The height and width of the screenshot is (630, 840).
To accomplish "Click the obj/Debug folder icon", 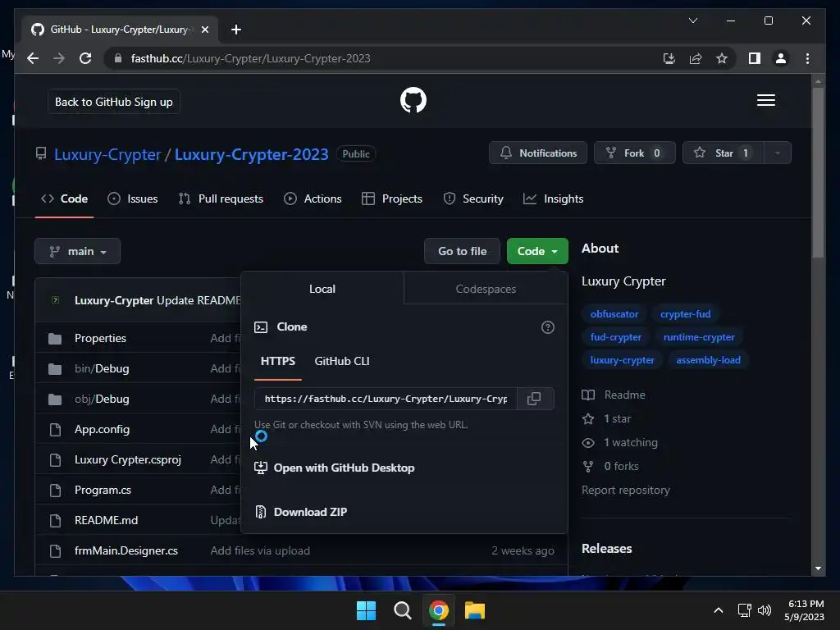I will pyautogui.click(x=55, y=399).
